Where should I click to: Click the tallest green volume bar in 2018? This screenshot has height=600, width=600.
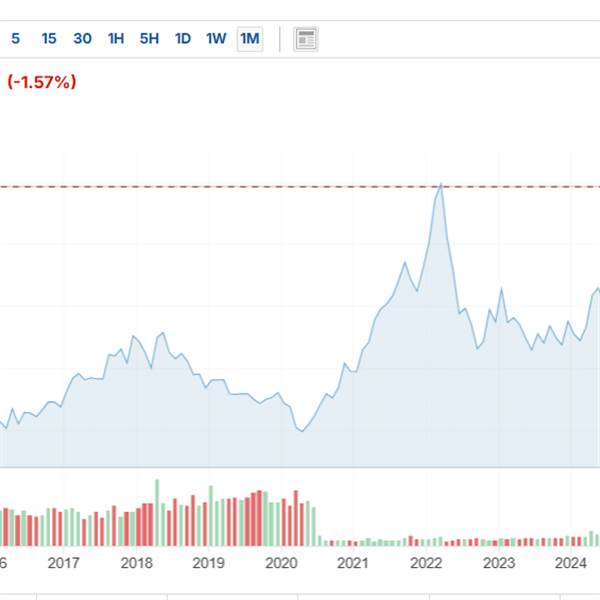point(157,512)
